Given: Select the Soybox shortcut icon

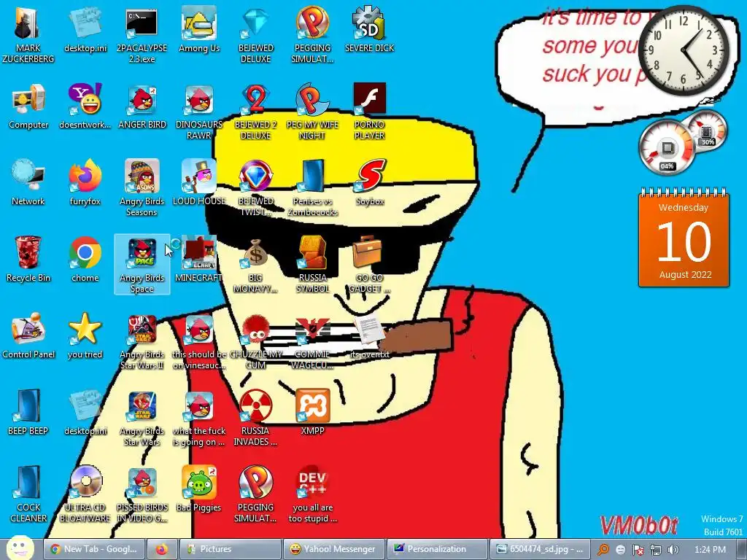Looking at the screenshot, I should (370, 183).
